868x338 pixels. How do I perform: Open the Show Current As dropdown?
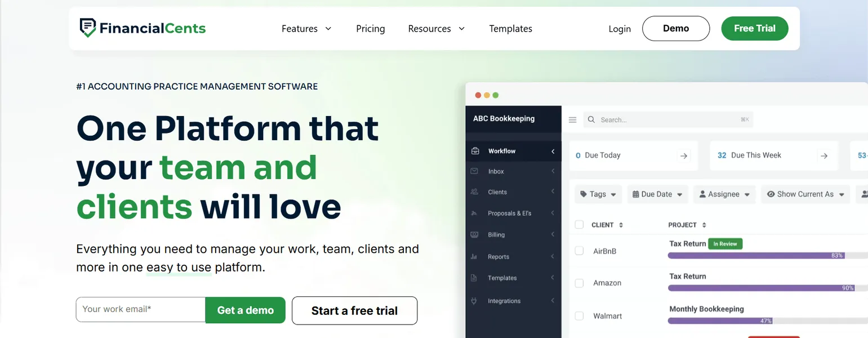(805, 194)
